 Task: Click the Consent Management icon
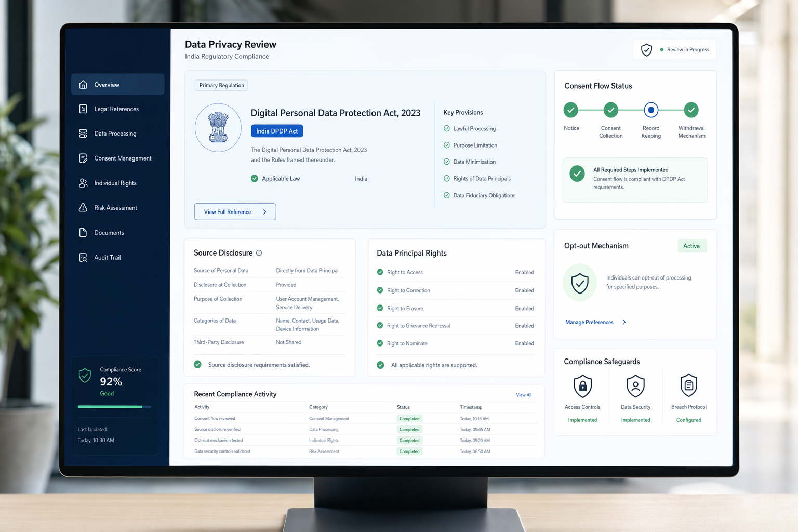point(83,158)
